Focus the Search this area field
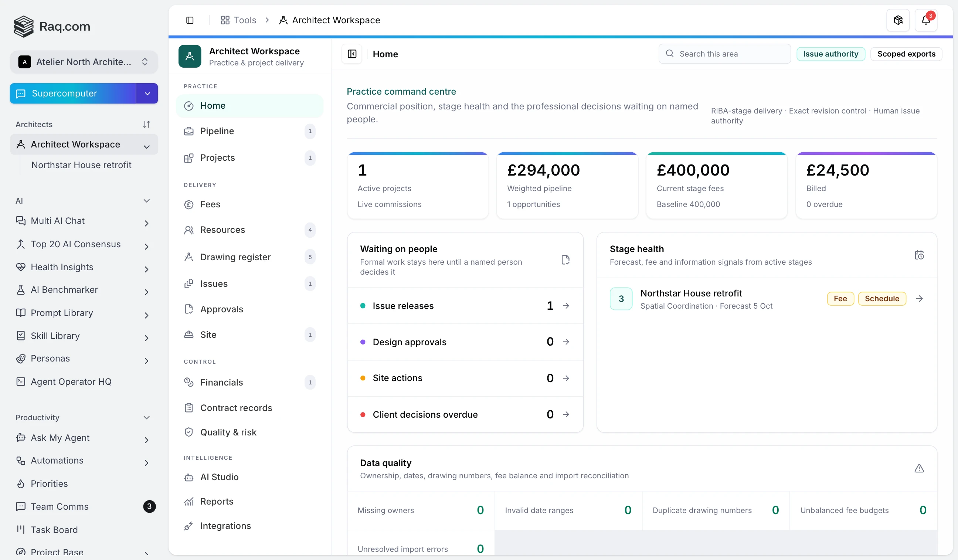 [x=724, y=54]
